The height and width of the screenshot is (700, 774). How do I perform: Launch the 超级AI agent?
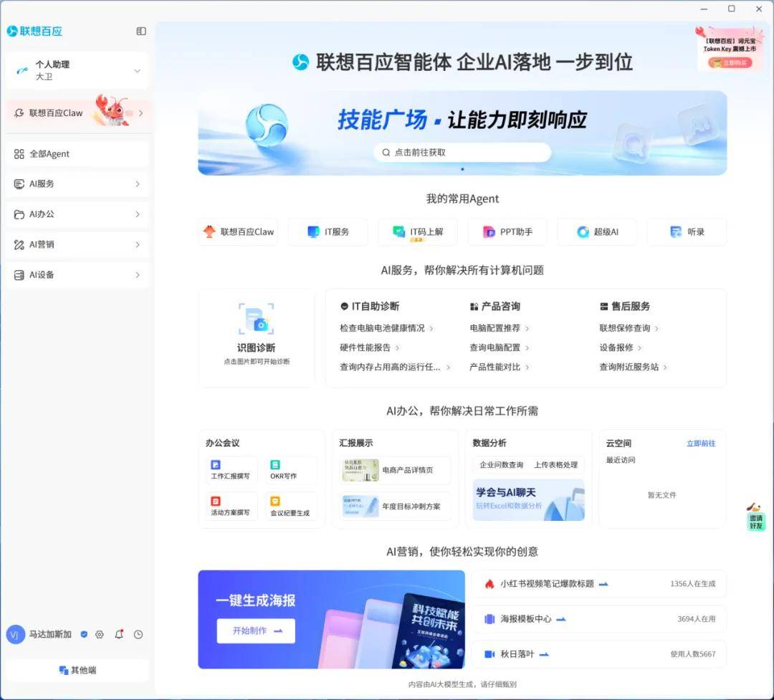[597, 231]
